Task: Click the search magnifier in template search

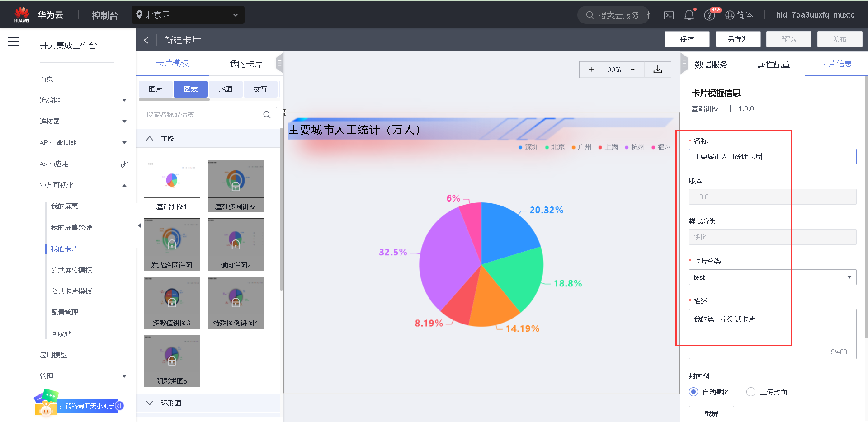Action: click(267, 115)
